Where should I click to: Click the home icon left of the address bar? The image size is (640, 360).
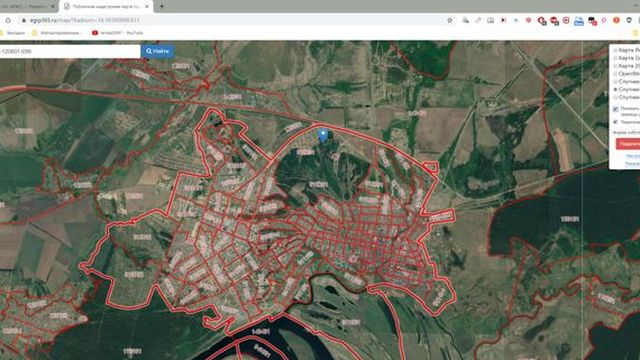pos(8,20)
